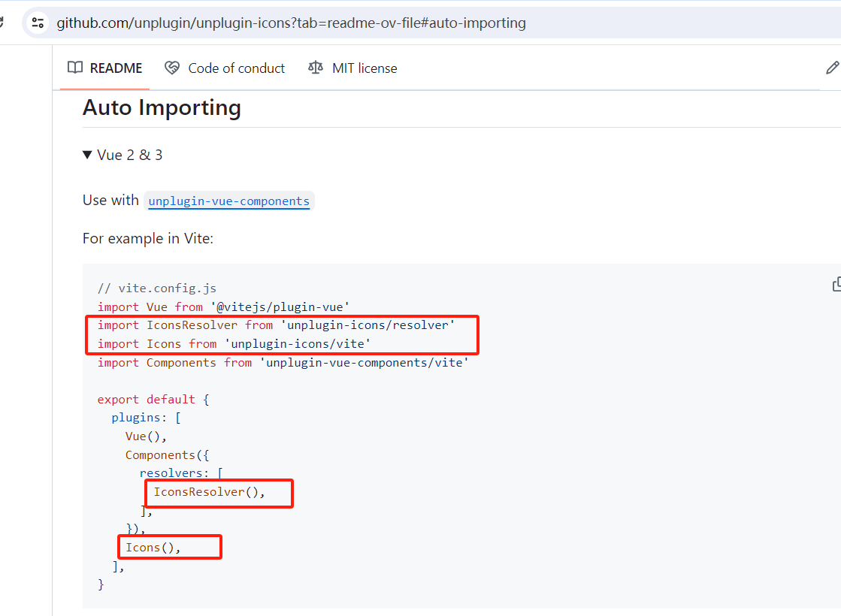Click the site information icon in address bar
The height and width of the screenshot is (616, 841).
(38, 23)
